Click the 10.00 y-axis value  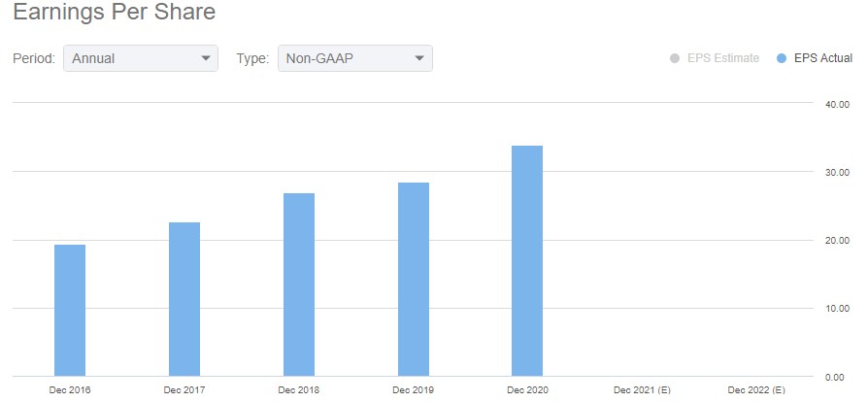(x=839, y=309)
